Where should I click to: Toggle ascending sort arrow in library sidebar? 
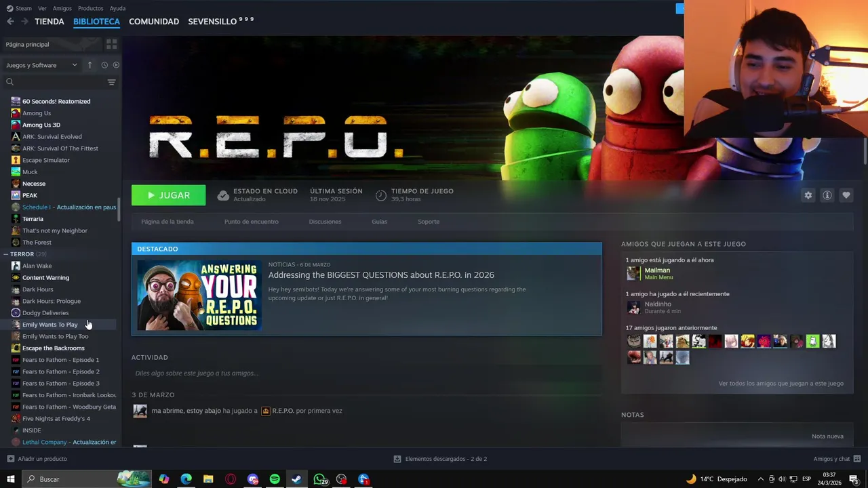90,65
